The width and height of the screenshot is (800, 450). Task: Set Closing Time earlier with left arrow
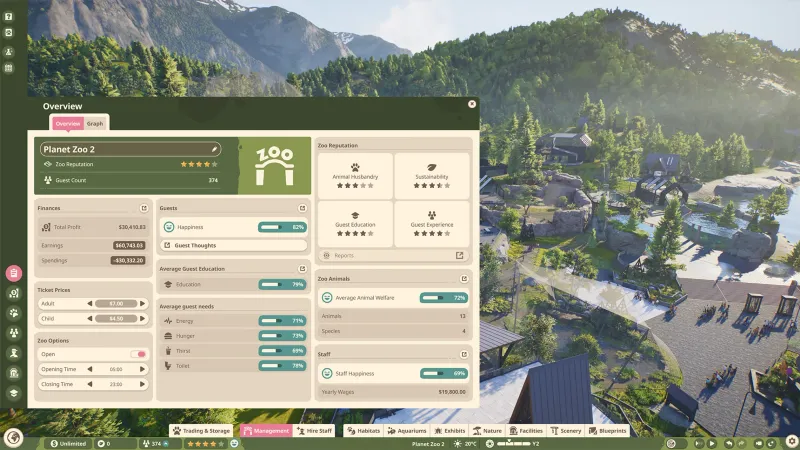click(x=90, y=384)
